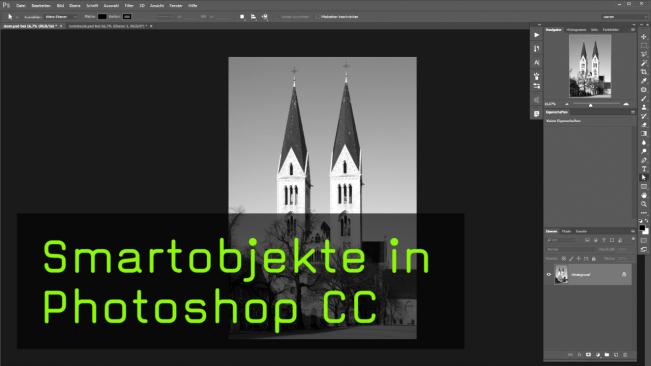Screen dimensions: 651x366
Task: Select the Move tool in the toolbar
Action: 644,37
